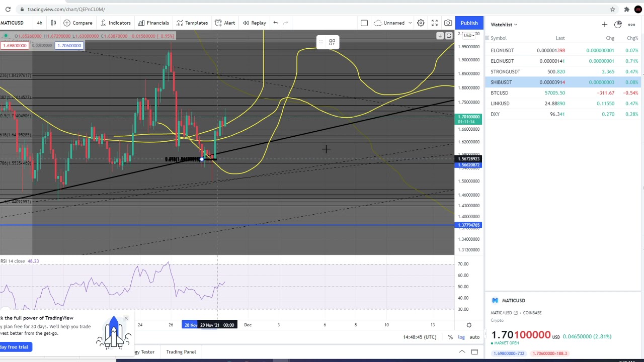
Task: Sort watchlist by Chg% column
Action: [x=632, y=38]
